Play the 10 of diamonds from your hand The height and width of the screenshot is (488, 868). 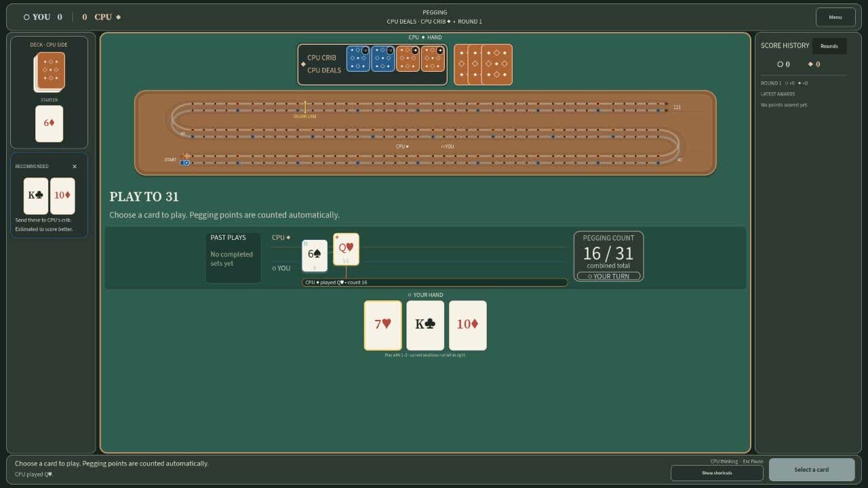pos(468,325)
